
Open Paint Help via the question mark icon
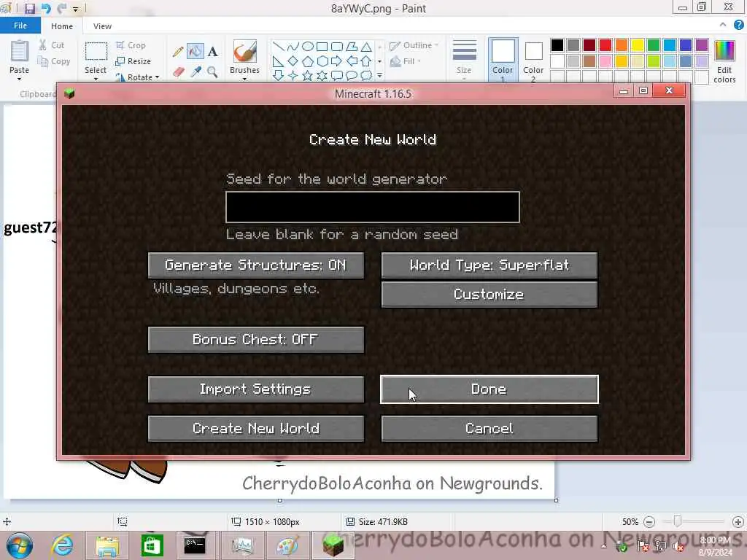pyautogui.click(x=738, y=26)
